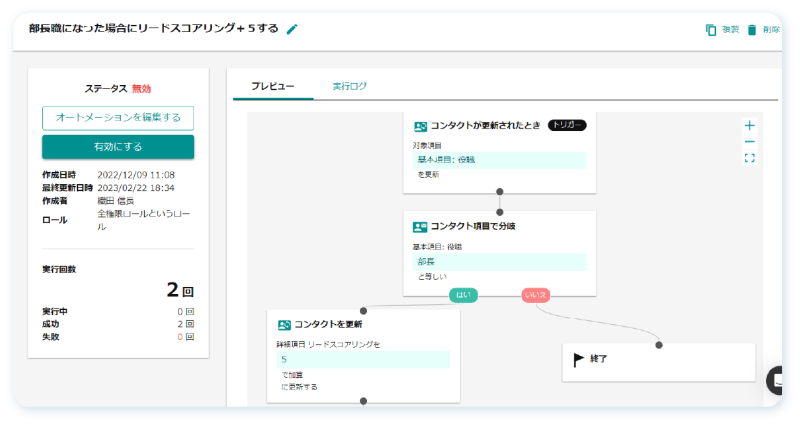
Task: Click the 成功 count 2回
Action: pos(186,324)
